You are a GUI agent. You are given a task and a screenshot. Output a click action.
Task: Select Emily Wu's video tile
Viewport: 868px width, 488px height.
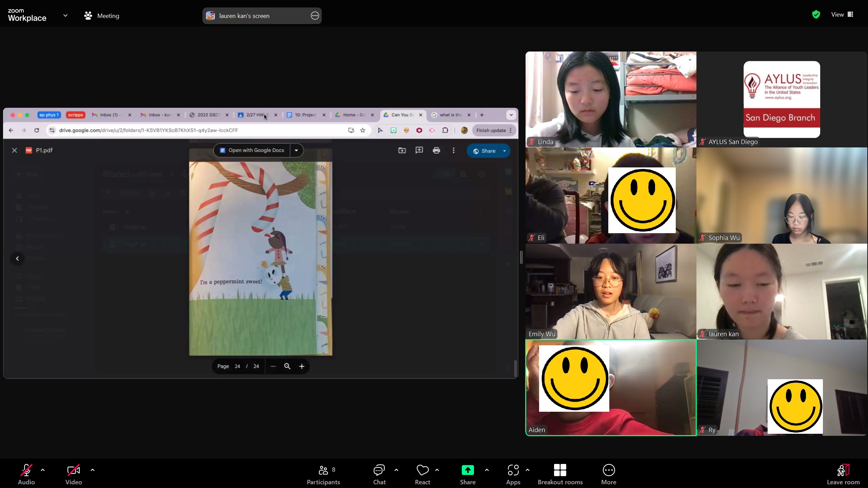tap(611, 291)
